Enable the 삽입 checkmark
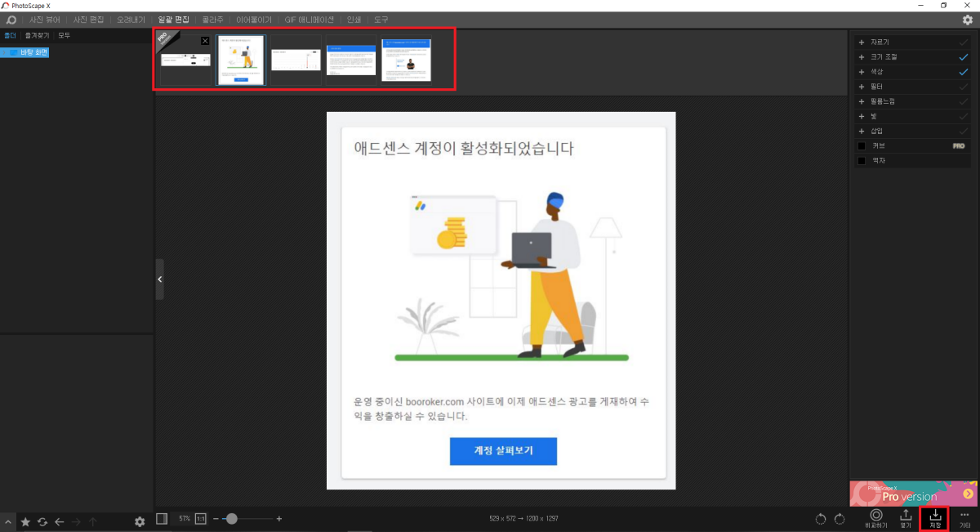980x532 pixels. 964,131
